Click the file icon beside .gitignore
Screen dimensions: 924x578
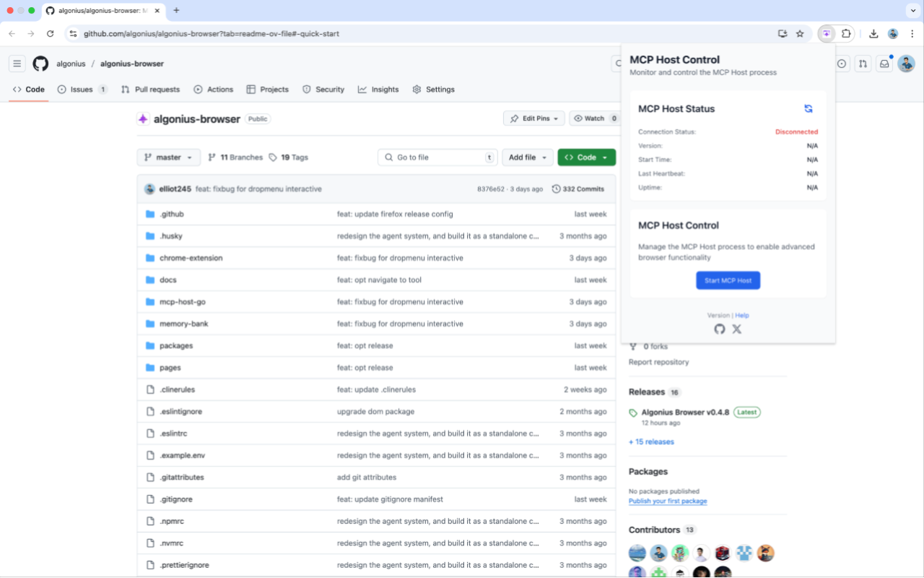click(150, 499)
